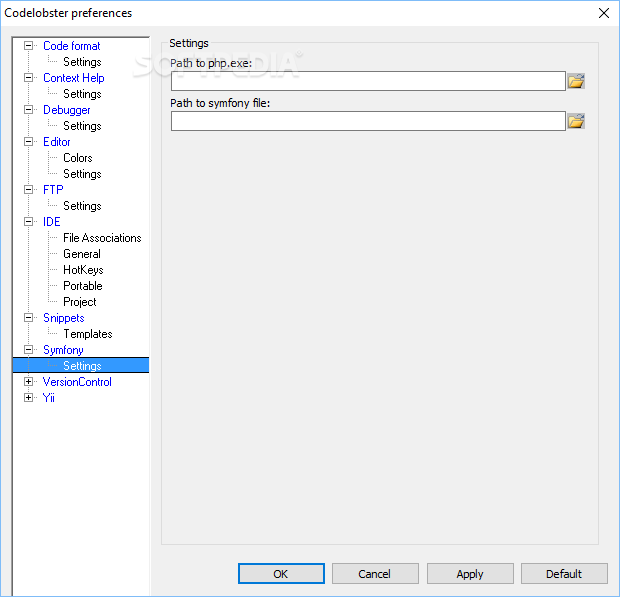Image resolution: width=620 pixels, height=597 pixels.
Task: Select the IDE category
Action: [51, 222]
